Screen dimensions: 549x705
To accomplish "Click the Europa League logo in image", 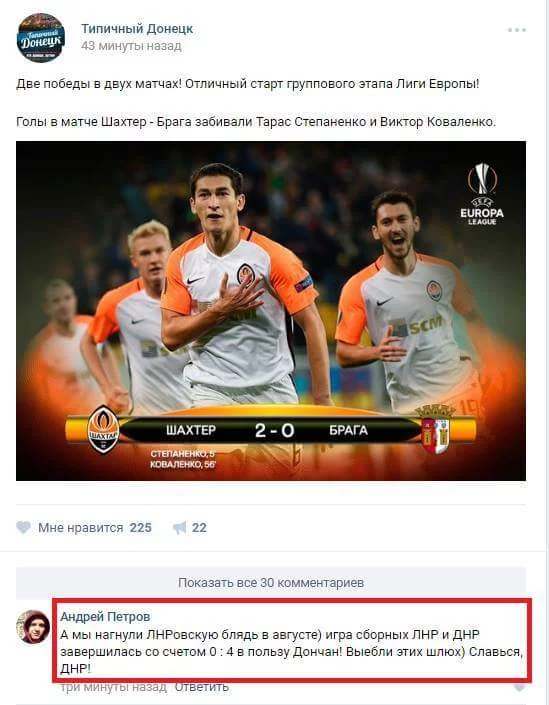I will (482, 194).
